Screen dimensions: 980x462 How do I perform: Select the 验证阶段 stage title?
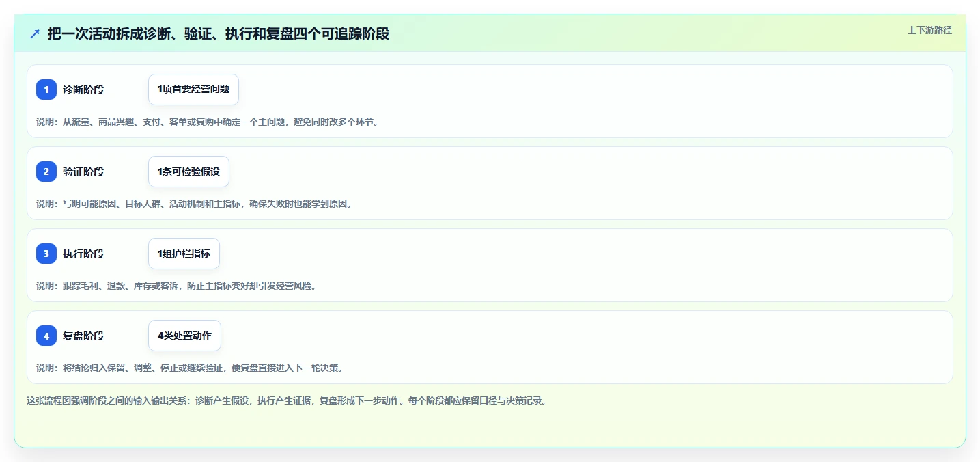click(83, 172)
